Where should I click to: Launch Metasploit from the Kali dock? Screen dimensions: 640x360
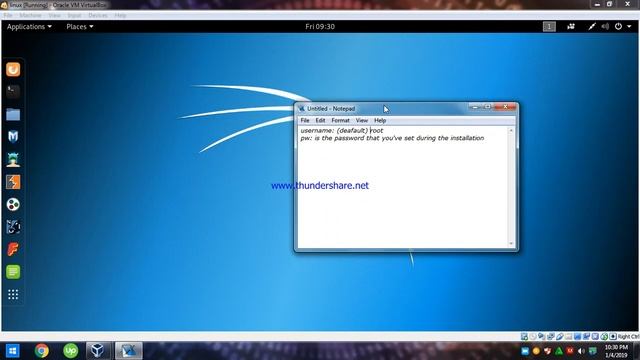[x=13, y=137]
